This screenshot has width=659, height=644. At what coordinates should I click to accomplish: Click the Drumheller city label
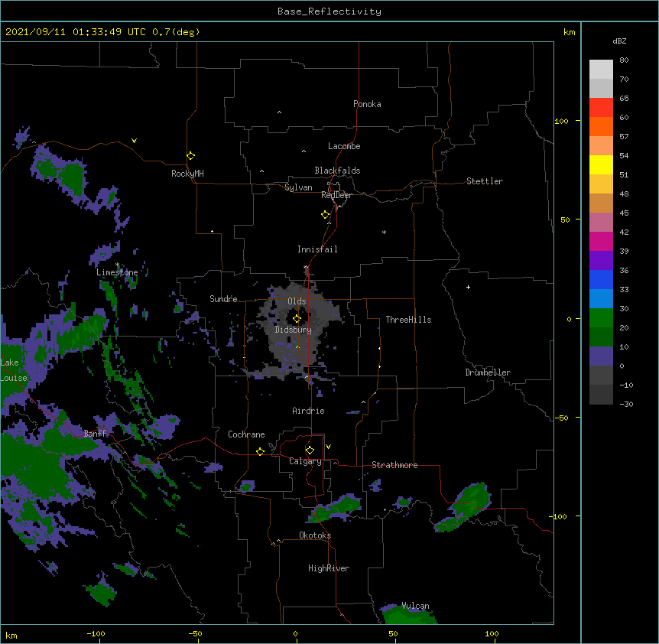(488, 372)
